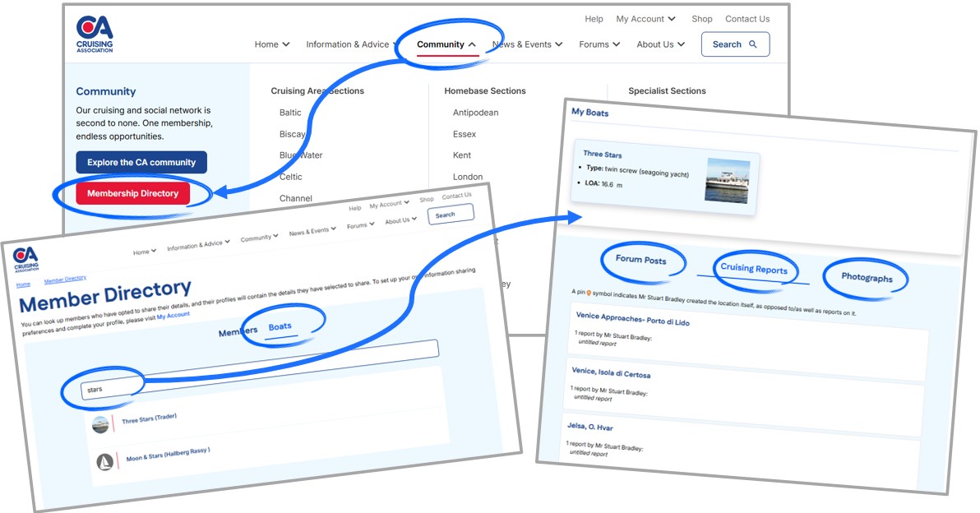Select Baltic under Cruising Area Sections
Screen dimensions: 980x513
click(x=290, y=113)
